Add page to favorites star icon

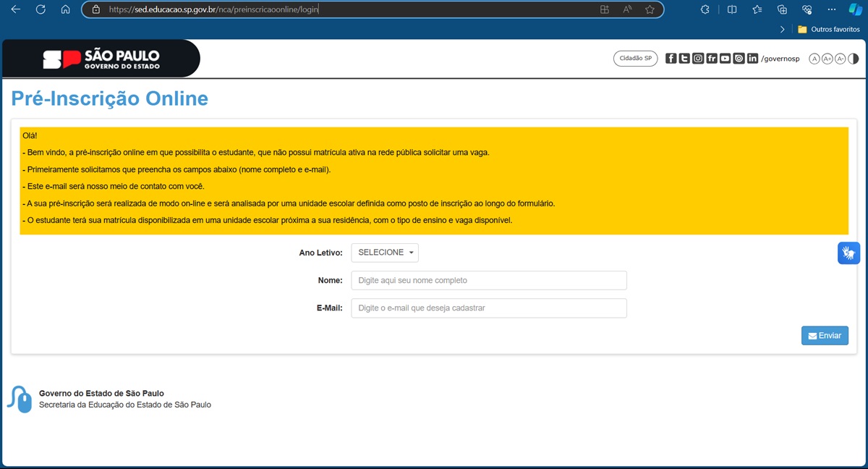(x=650, y=9)
